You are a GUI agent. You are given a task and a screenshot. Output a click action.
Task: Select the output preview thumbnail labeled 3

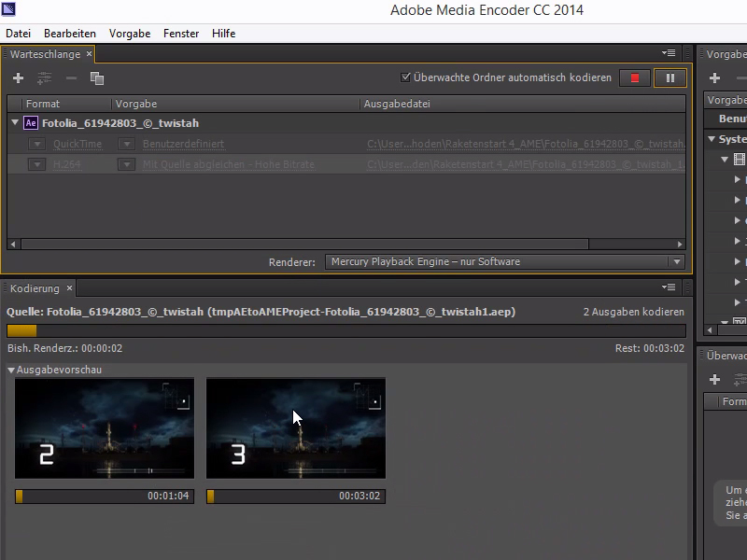coord(295,427)
